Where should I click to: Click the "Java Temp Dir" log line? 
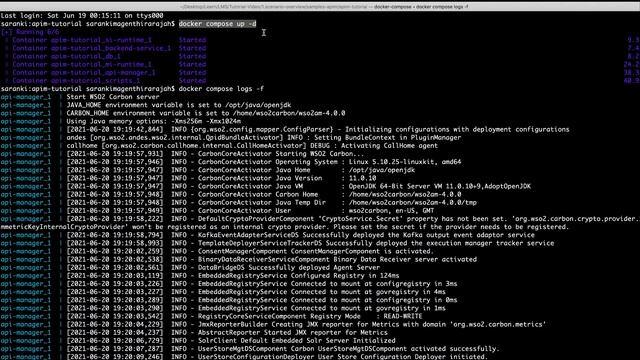point(239,203)
